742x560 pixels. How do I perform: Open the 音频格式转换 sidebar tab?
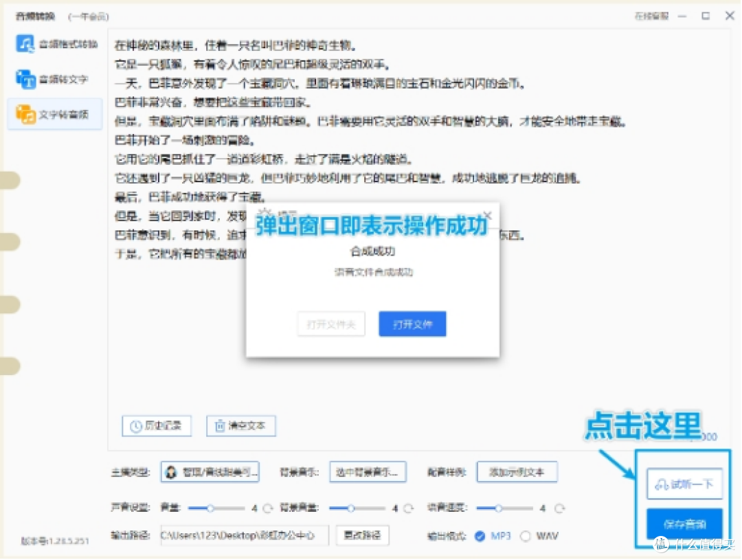[x=56, y=44]
